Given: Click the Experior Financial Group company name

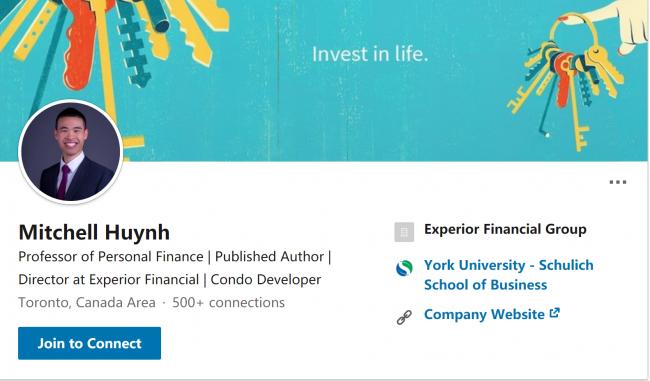Looking at the screenshot, I should (505, 229).
